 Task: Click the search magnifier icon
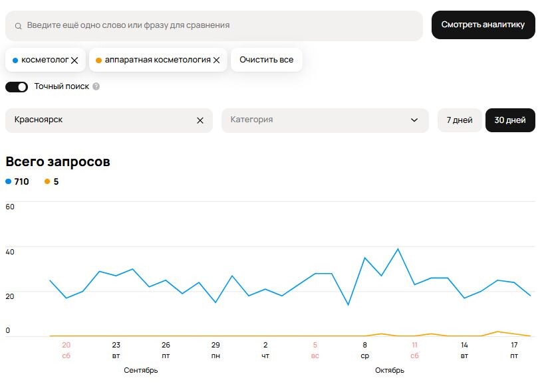[19, 26]
